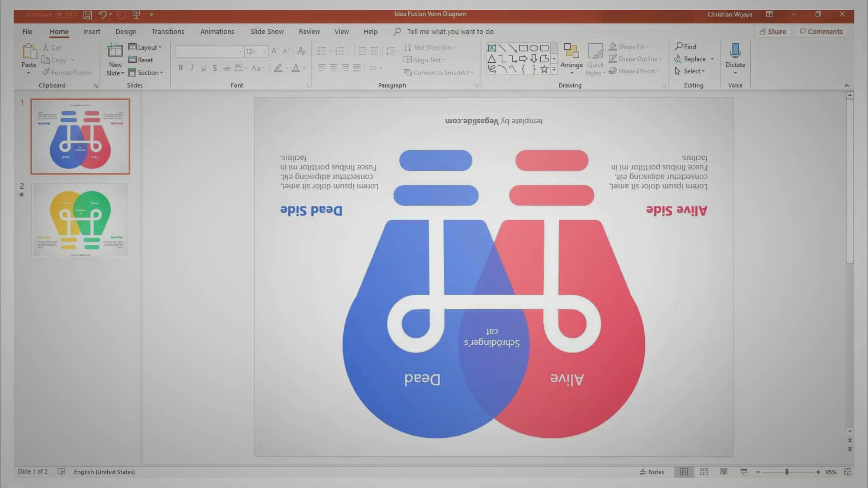Switch to Slide Sorter view icon

[x=704, y=472]
